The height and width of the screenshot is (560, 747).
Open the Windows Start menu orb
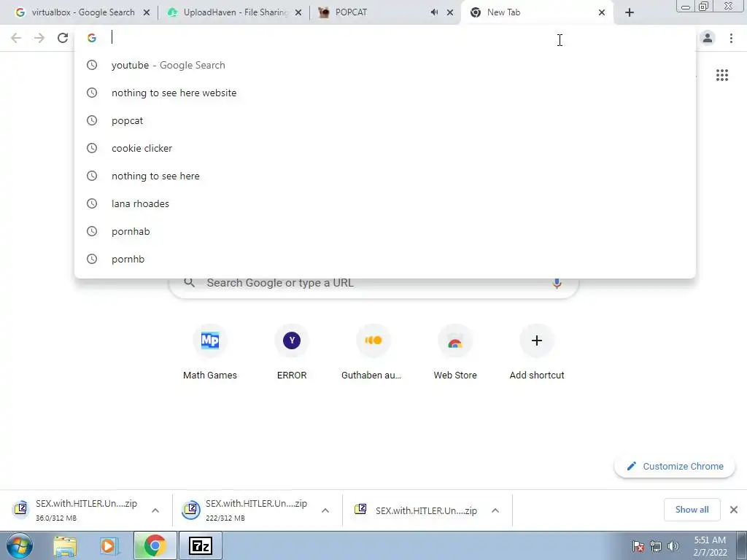pos(20,545)
